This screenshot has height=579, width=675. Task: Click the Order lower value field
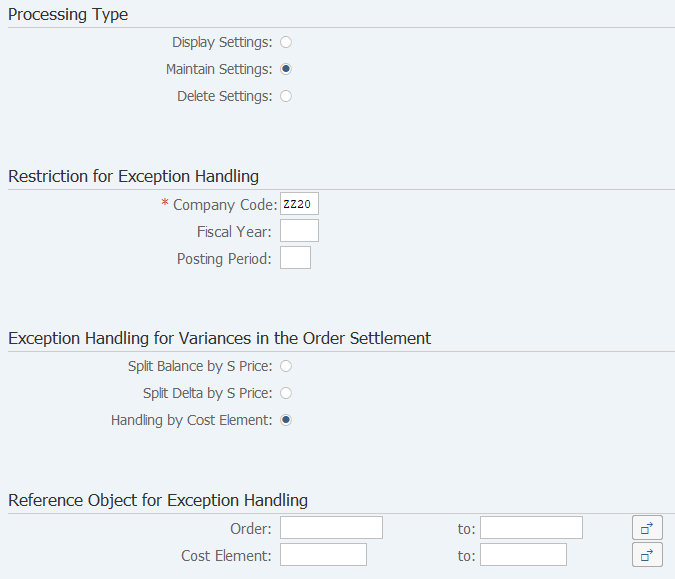[x=331, y=528]
